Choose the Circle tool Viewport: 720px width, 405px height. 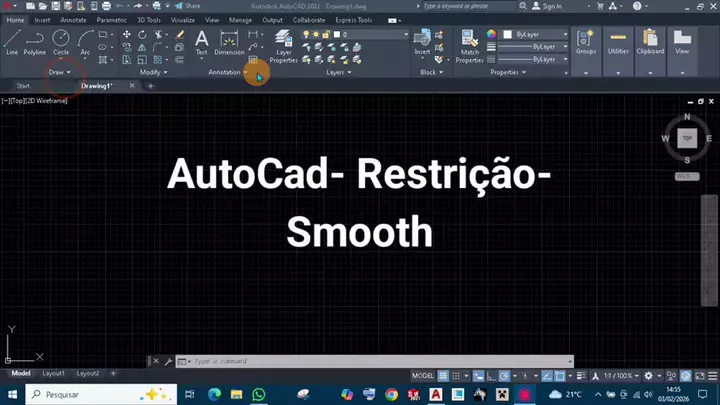pos(61,42)
